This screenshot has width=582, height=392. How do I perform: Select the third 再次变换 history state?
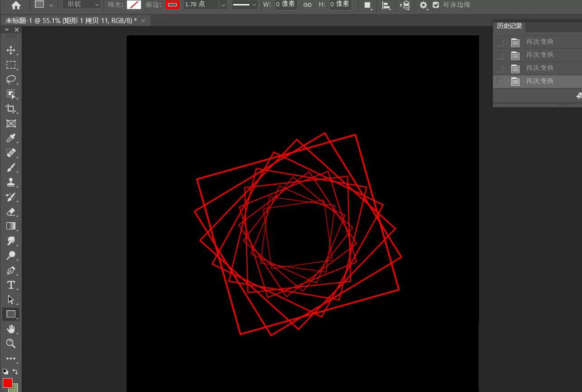click(540, 68)
